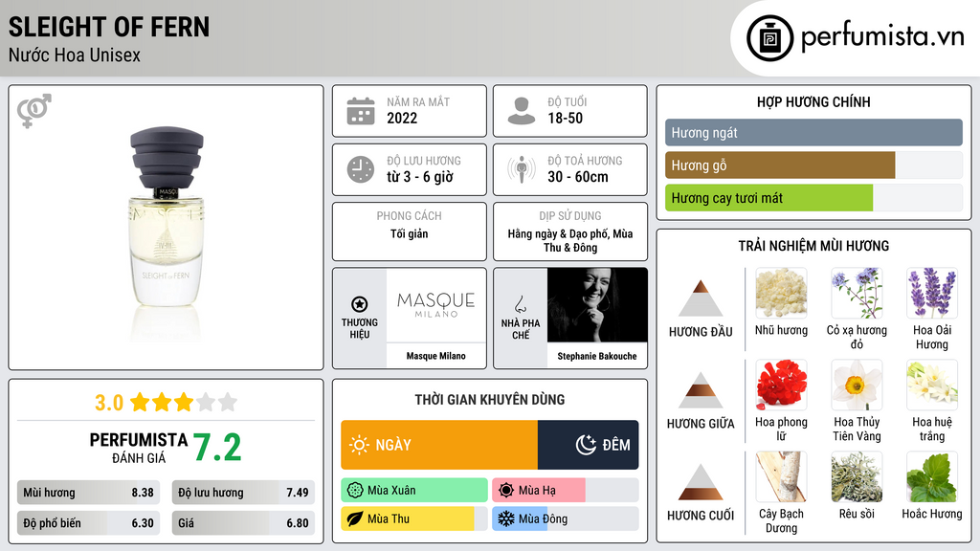
Task: Click the Mùa Thu season bar
Action: pos(414,519)
